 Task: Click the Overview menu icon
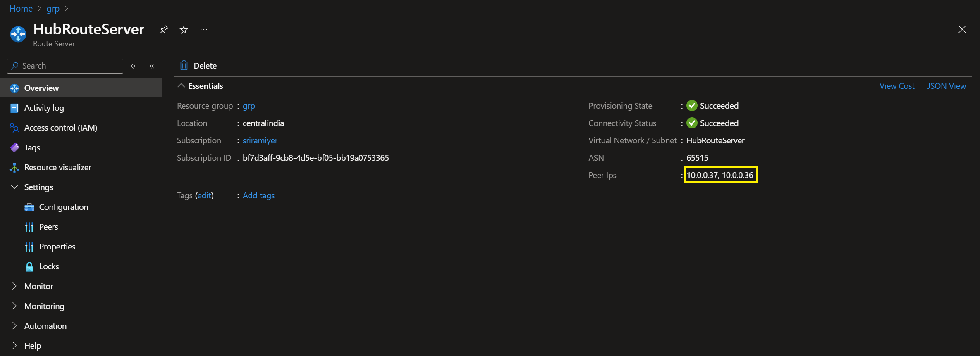(14, 88)
